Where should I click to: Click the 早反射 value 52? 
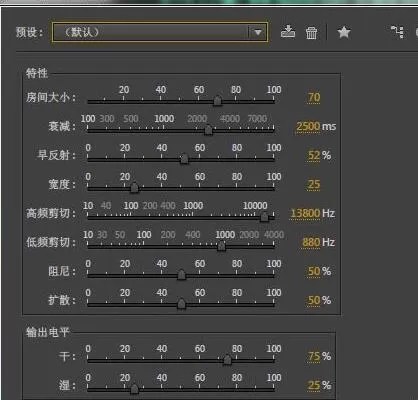314,155
